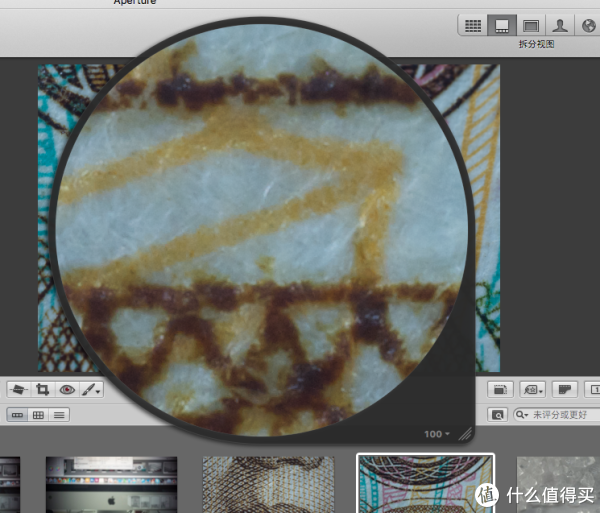Select the Red Eye tool
The height and width of the screenshot is (513, 600).
pos(67,389)
